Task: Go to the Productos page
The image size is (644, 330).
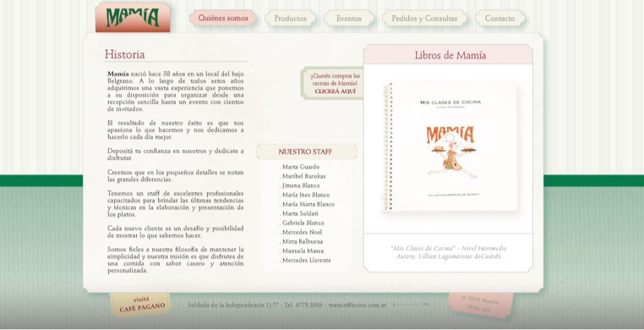Action: coord(291,19)
